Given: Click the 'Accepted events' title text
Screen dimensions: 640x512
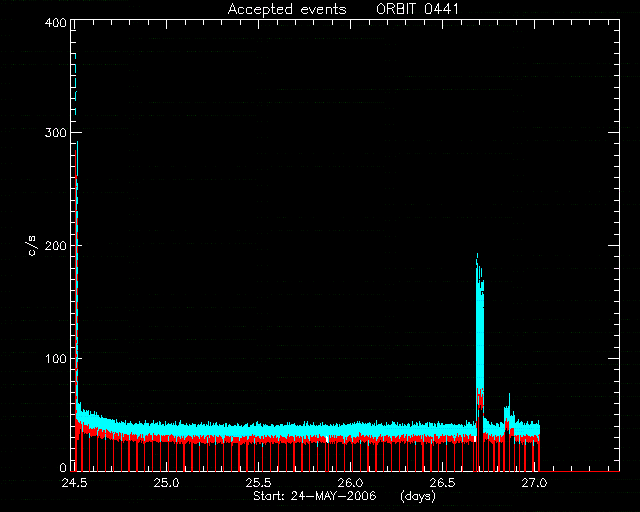Looking at the screenshot, I should click(x=287, y=9).
